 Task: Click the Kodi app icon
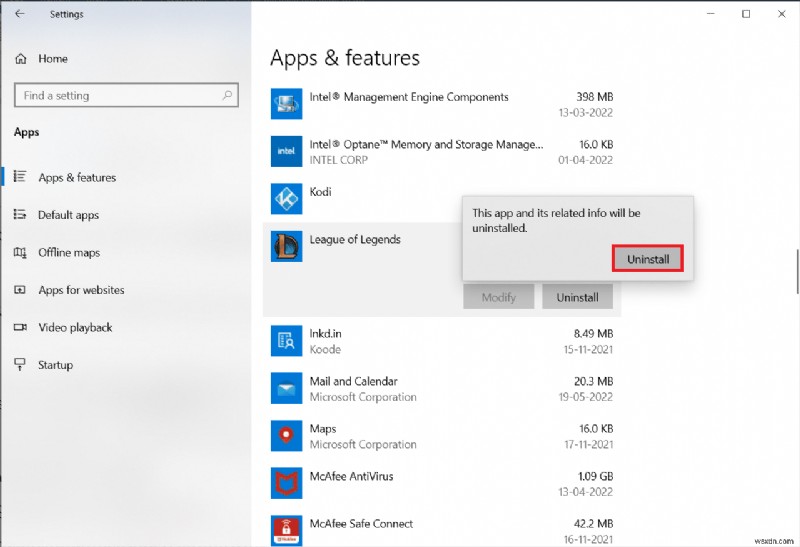point(286,199)
